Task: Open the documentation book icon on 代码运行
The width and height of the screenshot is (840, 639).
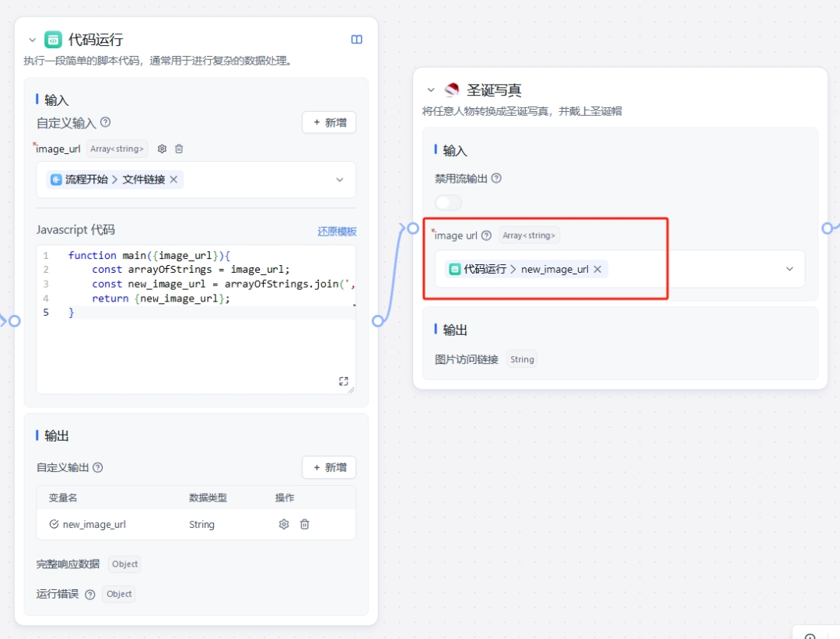Action: 357,40
